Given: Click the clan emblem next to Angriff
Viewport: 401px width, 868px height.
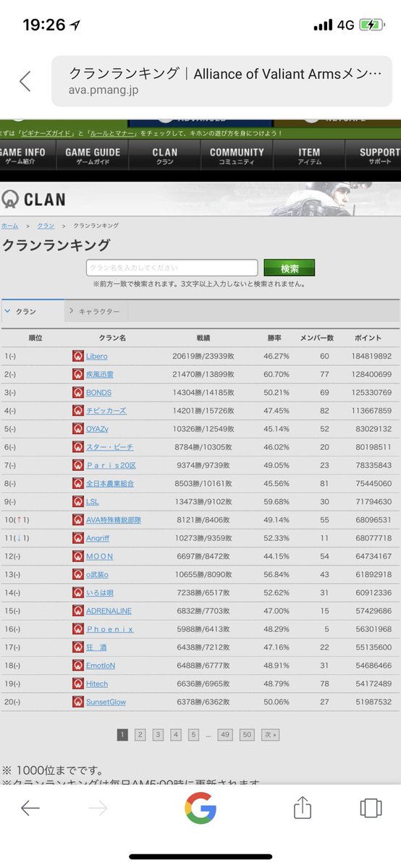Looking at the screenshot, I should point(78,537).
